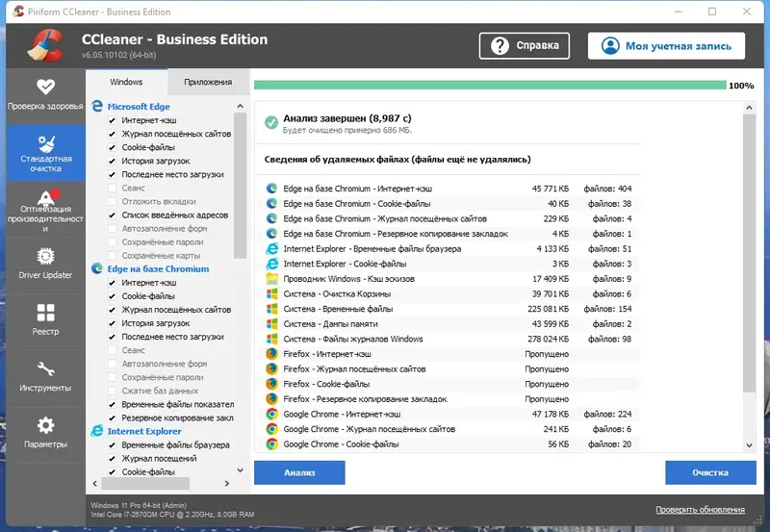
Task: Click folder icon beside Кэш эскизов result
Action: [271, 279]
